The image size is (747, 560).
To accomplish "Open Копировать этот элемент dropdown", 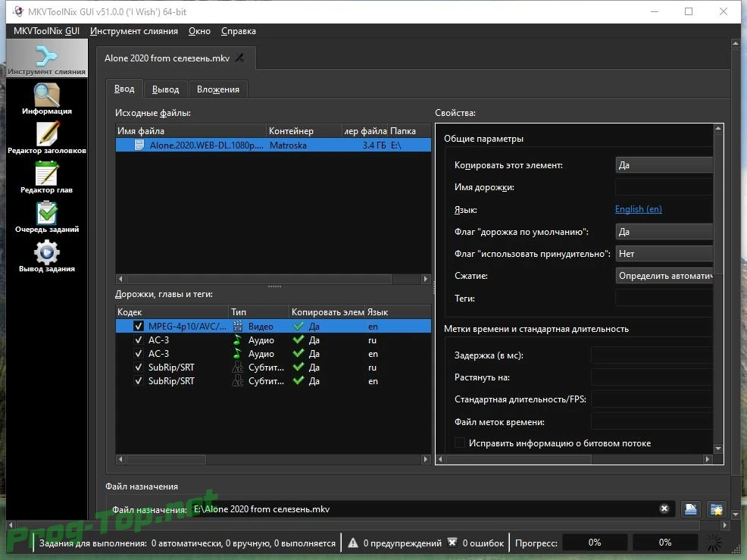I will 664,165.
